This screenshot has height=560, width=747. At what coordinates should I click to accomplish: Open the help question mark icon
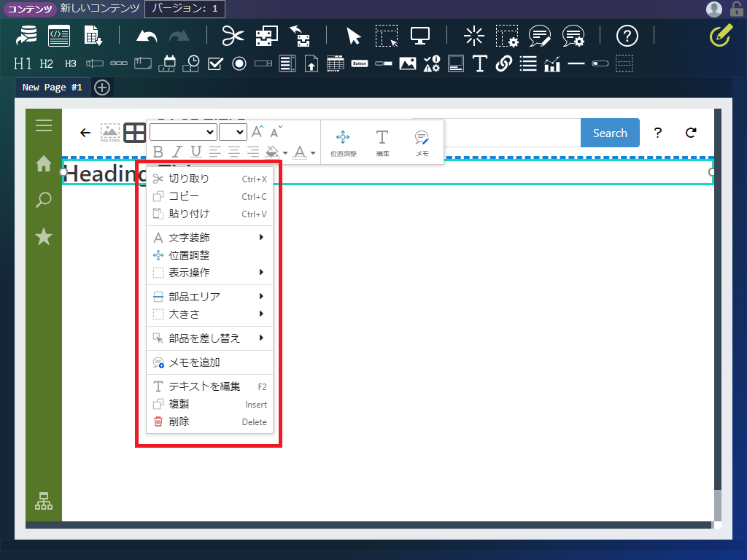click(627, 36)
